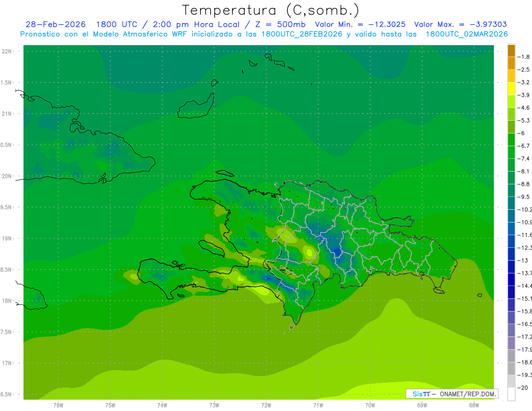Click the 'ONAMET/REP.DOM.' credit label

coord(467,394)
